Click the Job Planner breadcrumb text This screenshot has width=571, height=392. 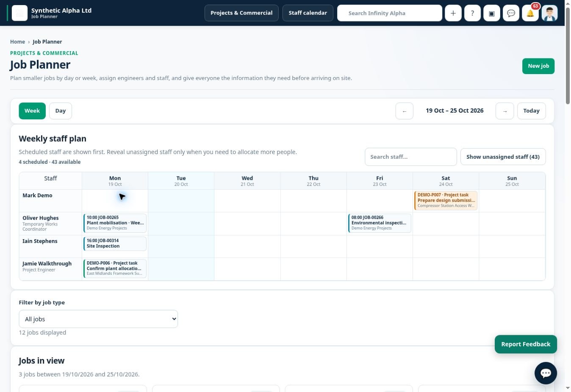click(47, 41)
